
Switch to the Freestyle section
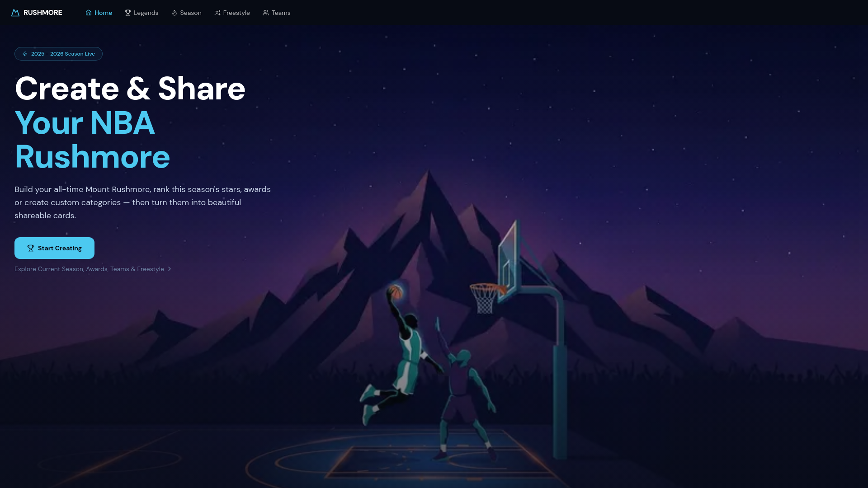point(232,13)
